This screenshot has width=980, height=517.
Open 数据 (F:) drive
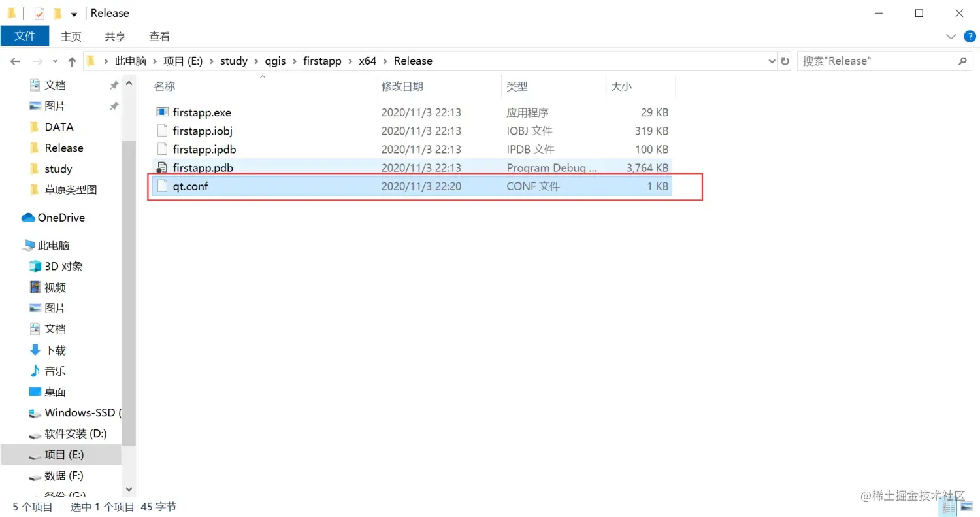click(64, 475)
